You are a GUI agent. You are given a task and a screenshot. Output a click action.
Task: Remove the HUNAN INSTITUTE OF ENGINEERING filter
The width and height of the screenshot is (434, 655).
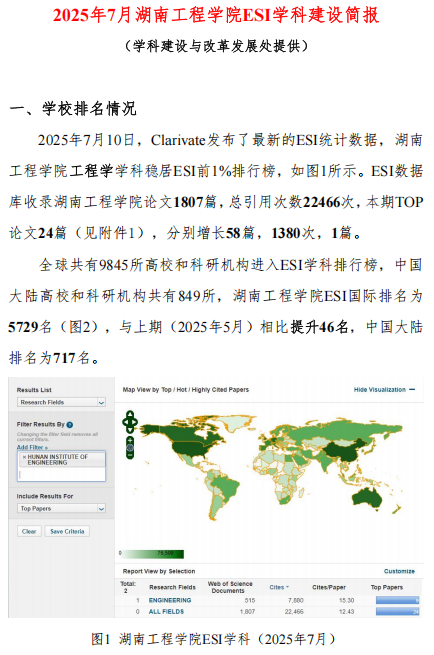point(24,457)
